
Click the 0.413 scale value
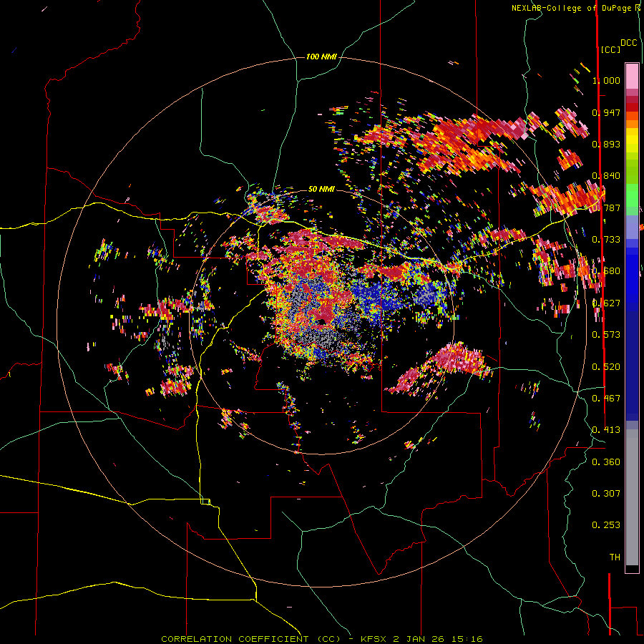click(x=606, y=430)
